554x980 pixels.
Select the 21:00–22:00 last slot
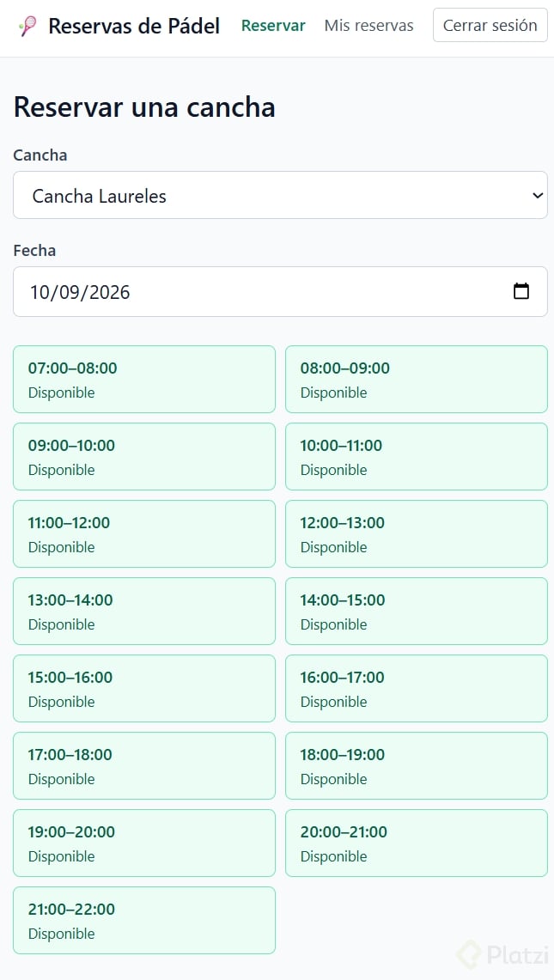[x=143, y=920]
